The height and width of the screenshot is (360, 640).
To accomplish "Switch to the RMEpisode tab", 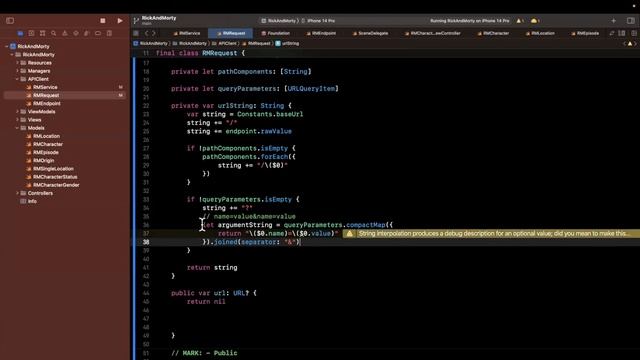I will [x=585, y=33].
